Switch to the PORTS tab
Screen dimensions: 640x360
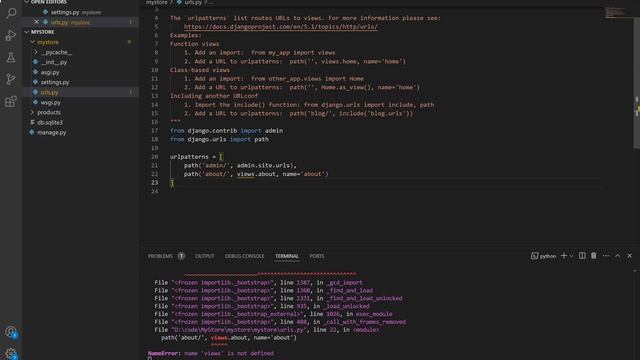pos(317,256)
